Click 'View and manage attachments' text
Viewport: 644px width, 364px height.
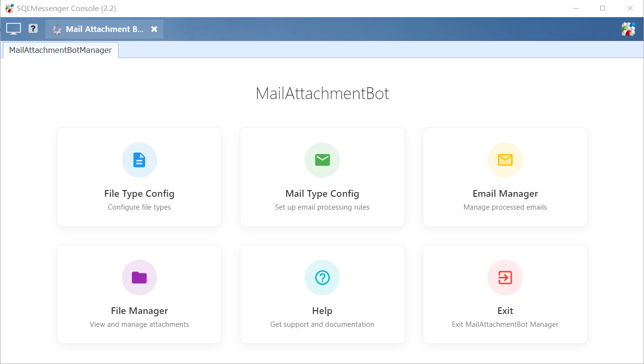coord(139,324)
